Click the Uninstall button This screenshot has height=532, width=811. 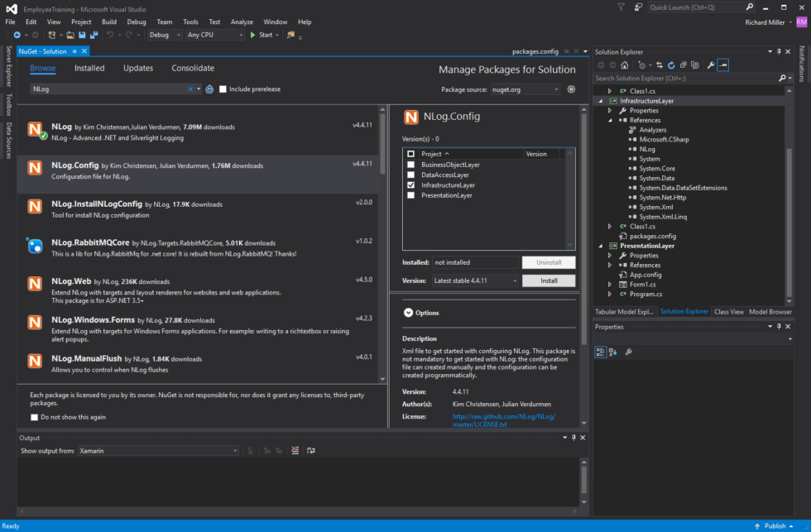point(549,262)
